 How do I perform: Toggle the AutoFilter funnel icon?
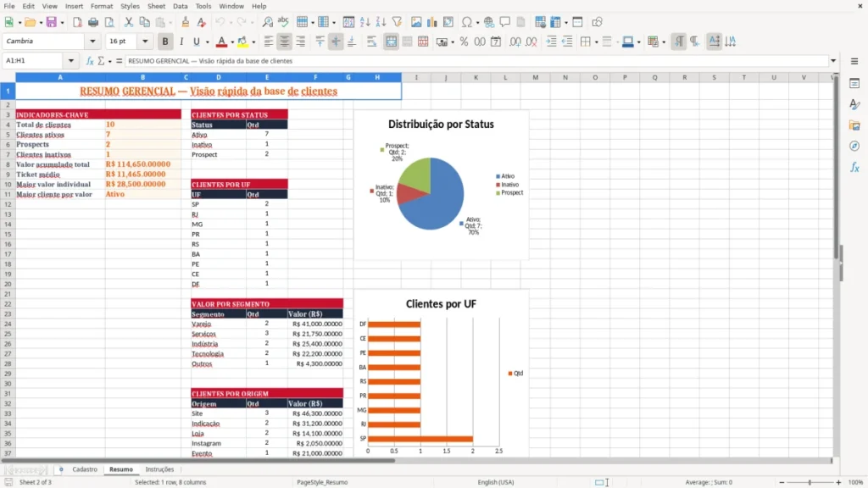pos(397,22)
